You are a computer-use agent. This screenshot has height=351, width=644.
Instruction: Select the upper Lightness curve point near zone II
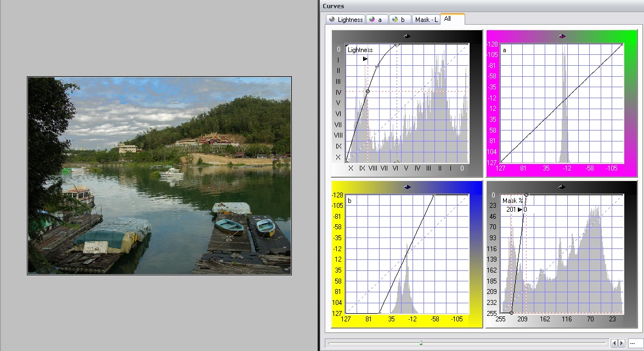[377, 67]
